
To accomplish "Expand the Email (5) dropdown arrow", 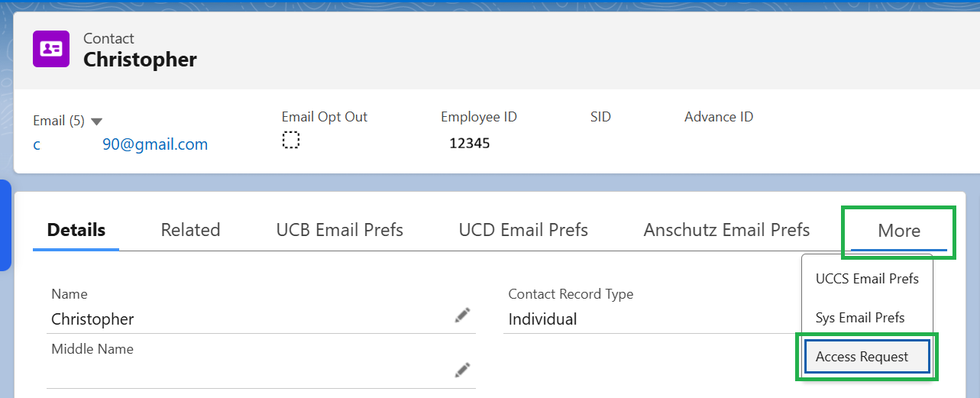I will point(97,121).
